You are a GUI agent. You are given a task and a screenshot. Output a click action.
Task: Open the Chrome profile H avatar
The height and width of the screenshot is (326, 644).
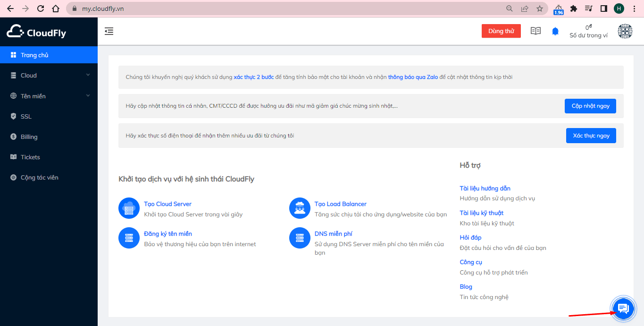(x=619, y=9)
